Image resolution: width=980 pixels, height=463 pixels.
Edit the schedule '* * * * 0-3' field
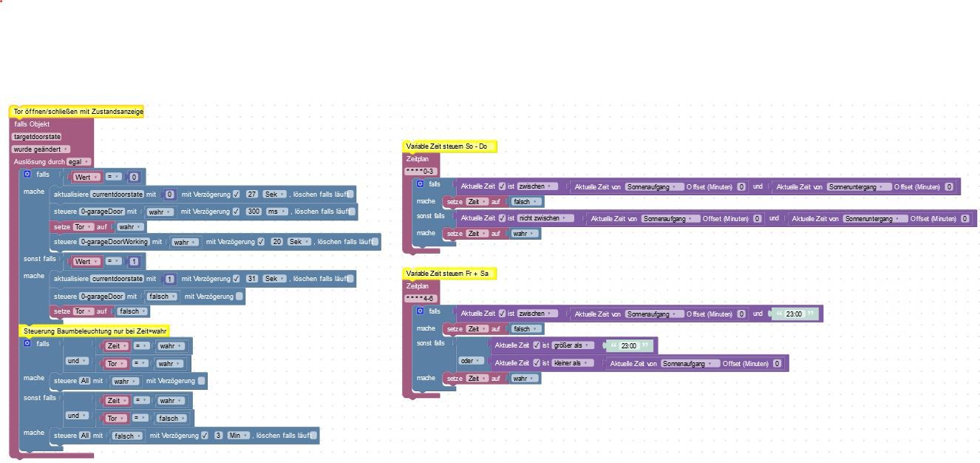click(421, 172)
